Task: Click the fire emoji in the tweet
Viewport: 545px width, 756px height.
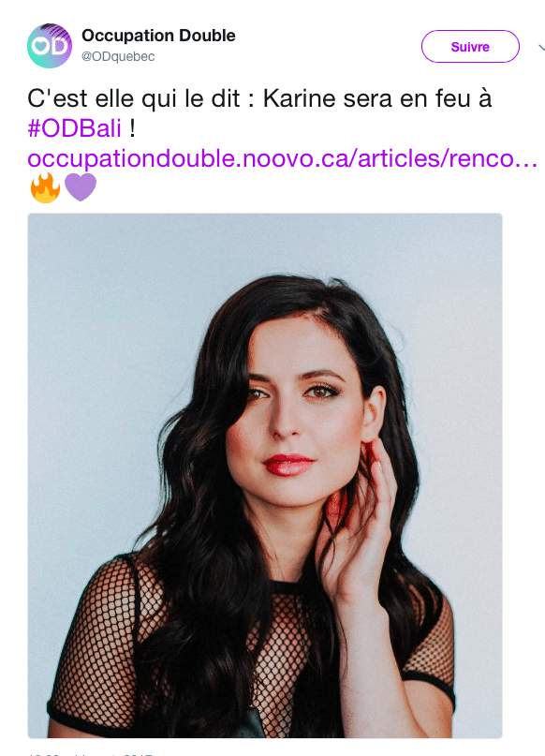Action: click(45, 187)
